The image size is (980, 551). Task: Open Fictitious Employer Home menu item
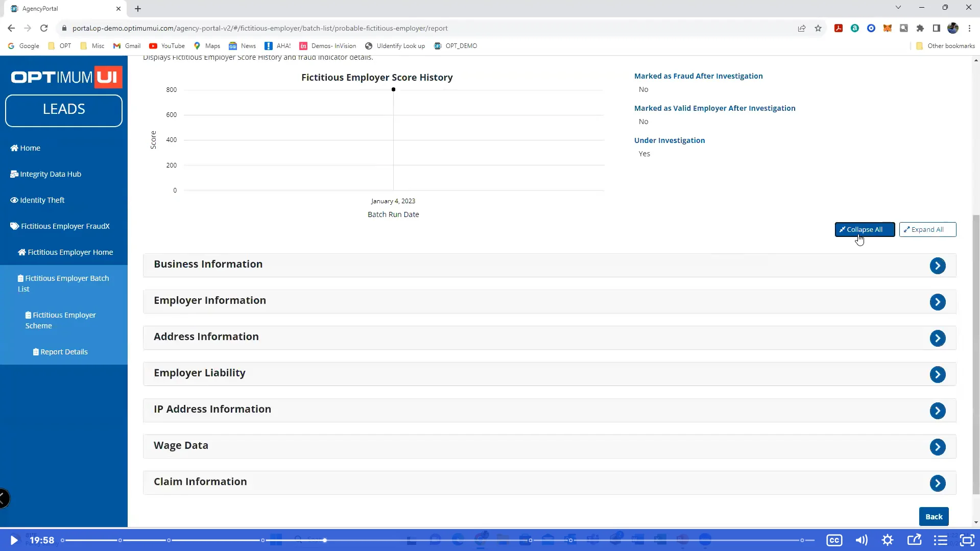(65, 252)
